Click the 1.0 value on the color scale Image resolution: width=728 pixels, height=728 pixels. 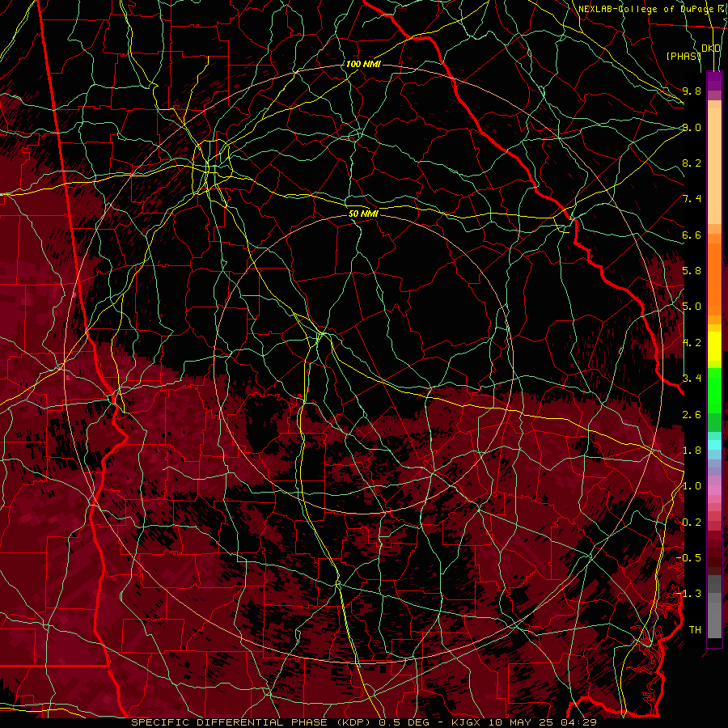pos(692,486)
